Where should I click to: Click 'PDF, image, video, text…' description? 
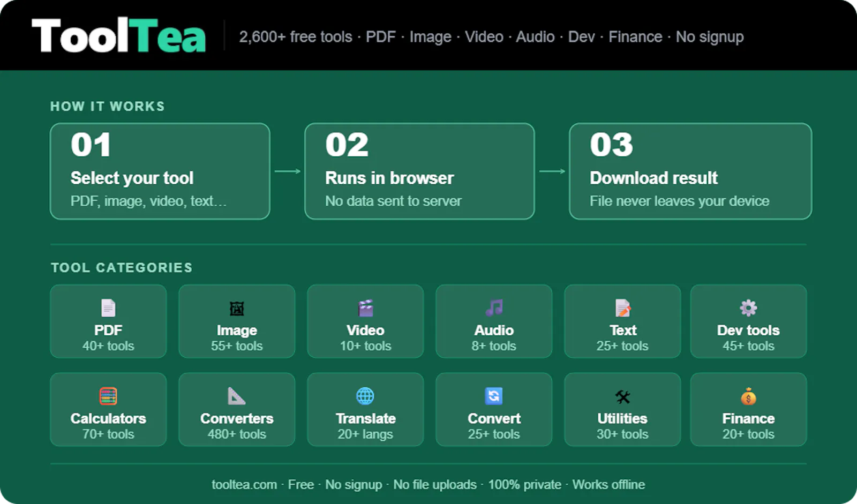coord(148,201)
